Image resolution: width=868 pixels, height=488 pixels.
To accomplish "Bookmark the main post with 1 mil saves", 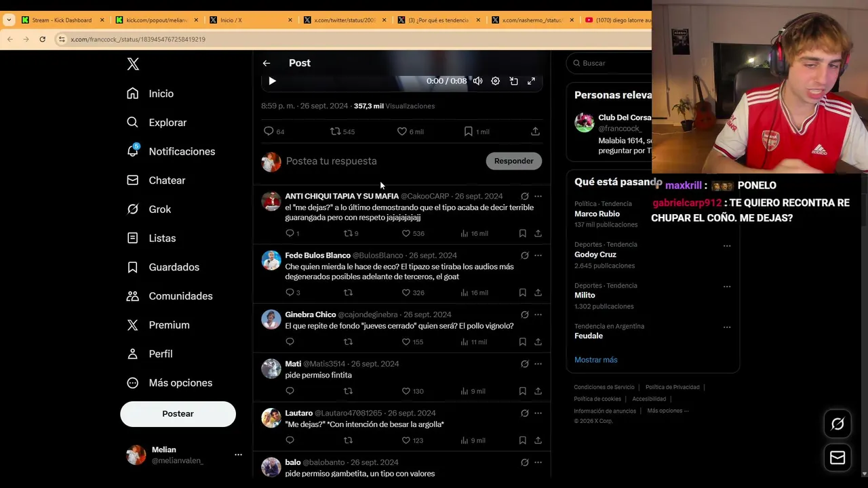I will pyautogui.click(x=476, y=131).
